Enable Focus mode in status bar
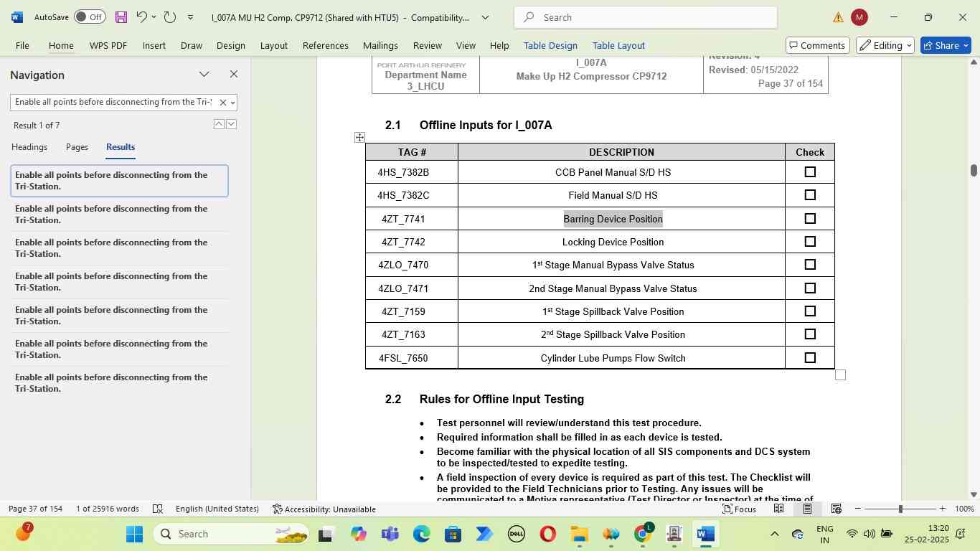980x551 pixels. click(x=739, y=509)
